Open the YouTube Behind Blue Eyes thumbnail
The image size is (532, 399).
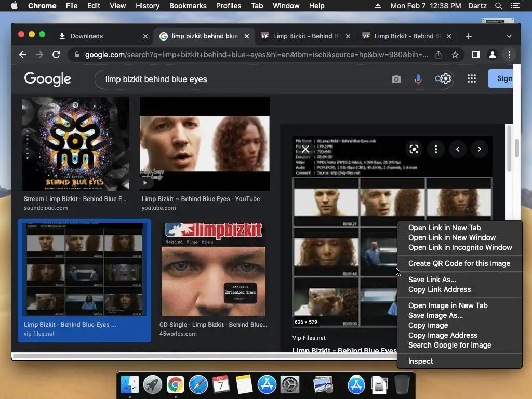pos(205,144)
